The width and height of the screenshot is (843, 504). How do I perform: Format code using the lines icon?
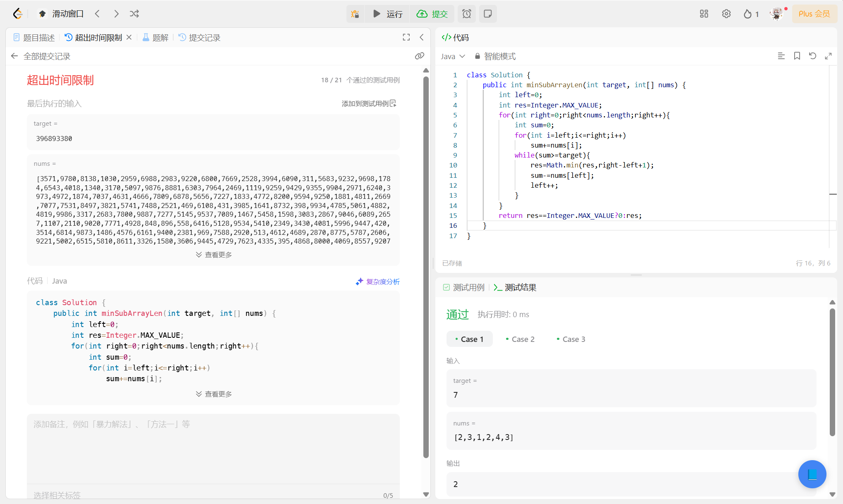[x=781, y=56]
